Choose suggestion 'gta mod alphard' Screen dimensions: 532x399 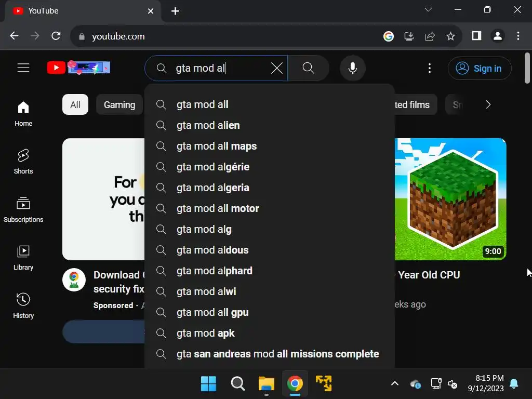pyautogui.click(x=270, y=271)
